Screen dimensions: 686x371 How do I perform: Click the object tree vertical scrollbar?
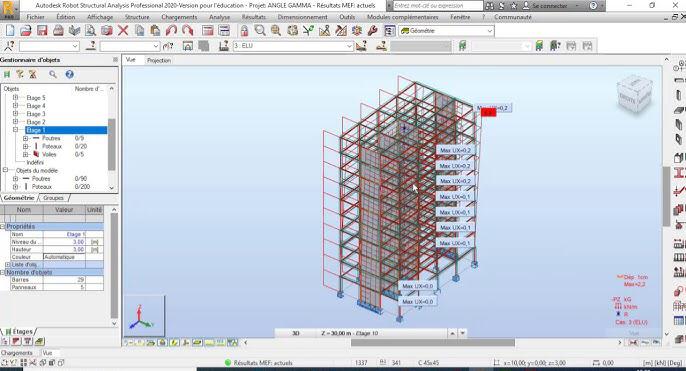pos(112,144)
